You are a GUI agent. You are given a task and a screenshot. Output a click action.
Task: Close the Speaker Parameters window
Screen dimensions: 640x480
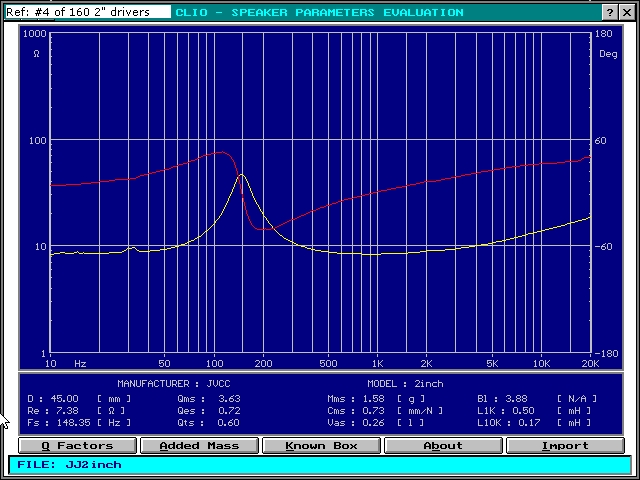627,12
